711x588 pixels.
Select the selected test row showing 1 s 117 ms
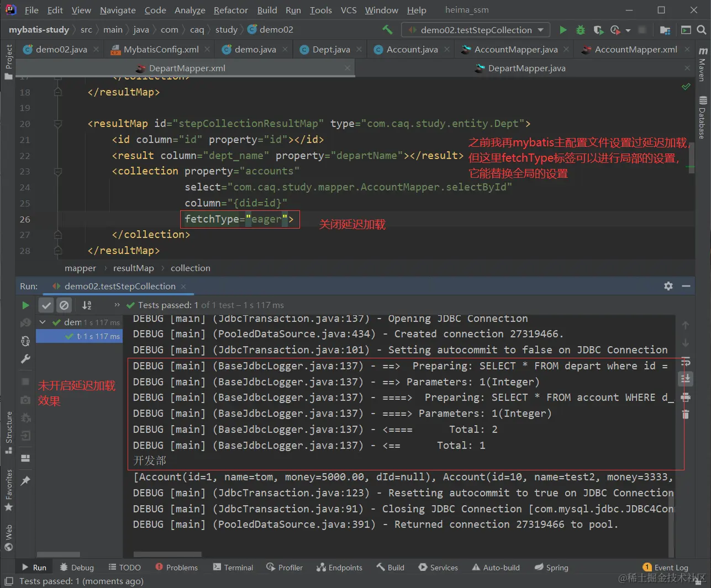pos(79,336)
